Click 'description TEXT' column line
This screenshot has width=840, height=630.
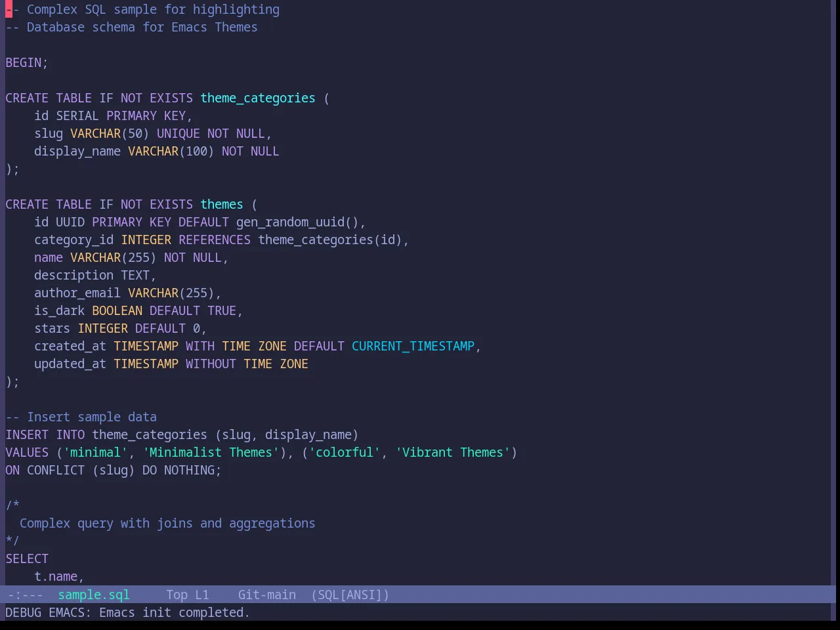95,275
